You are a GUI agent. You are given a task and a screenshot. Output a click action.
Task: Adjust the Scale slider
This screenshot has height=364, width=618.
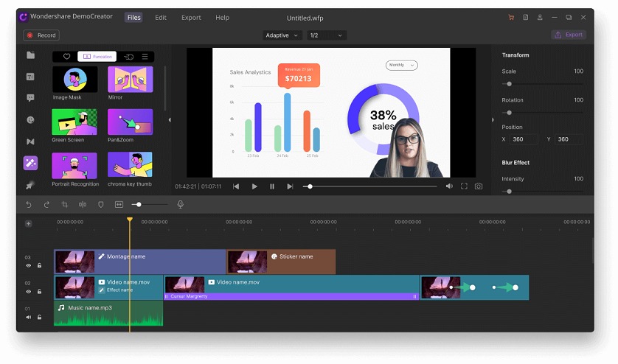(x=542, y=84)
